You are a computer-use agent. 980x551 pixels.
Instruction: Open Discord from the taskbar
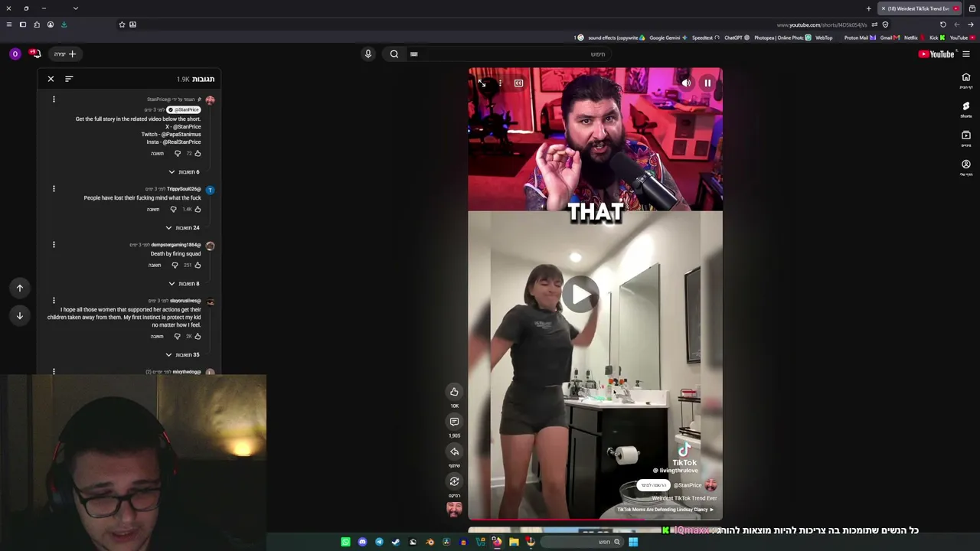tap(362, 542)
